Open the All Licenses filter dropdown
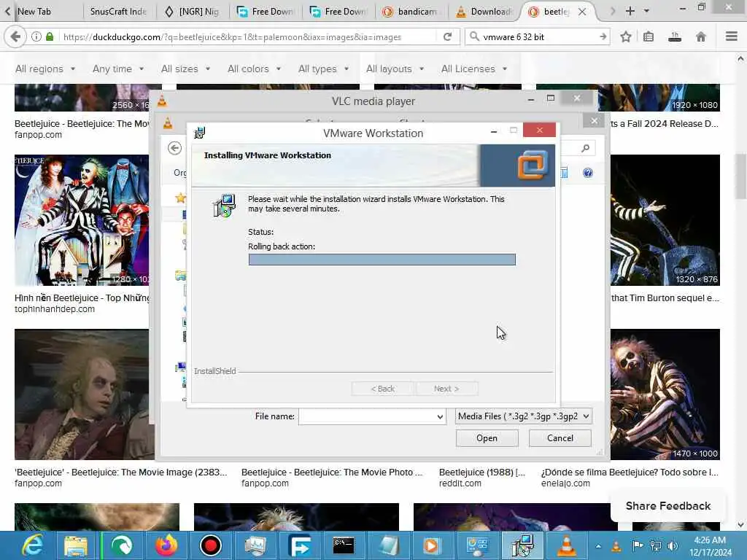This screenshot has height=560, width=747. click(474, 69)
